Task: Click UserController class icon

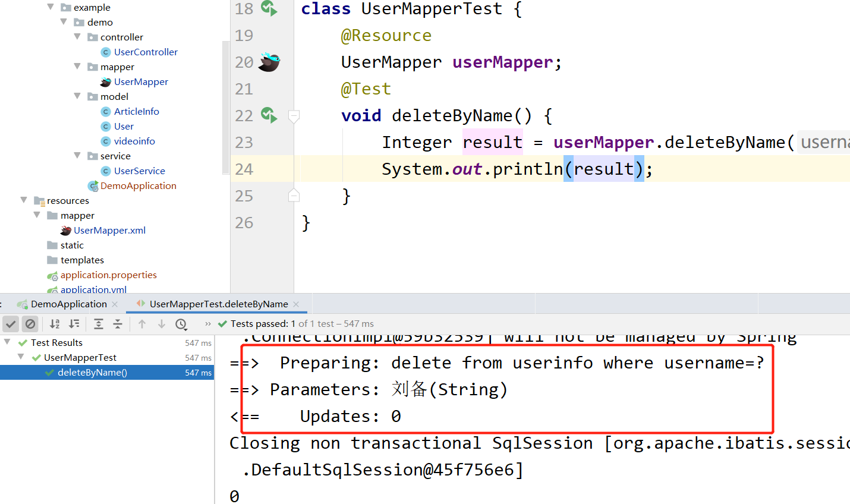Action: [x=106, y=52]
